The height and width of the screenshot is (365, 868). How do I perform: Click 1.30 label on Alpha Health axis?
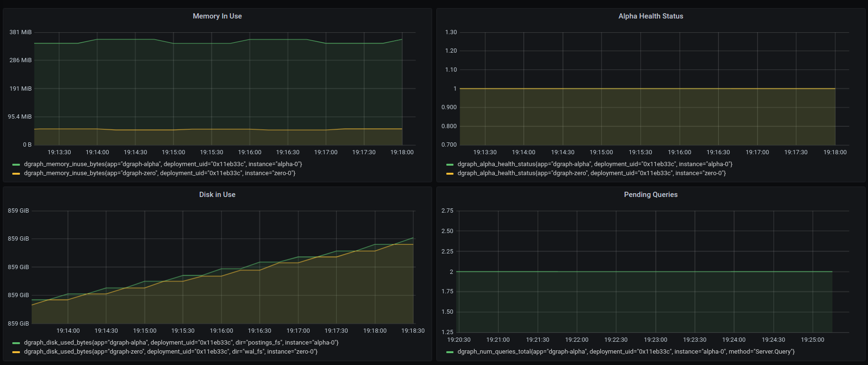pos(451,32)
